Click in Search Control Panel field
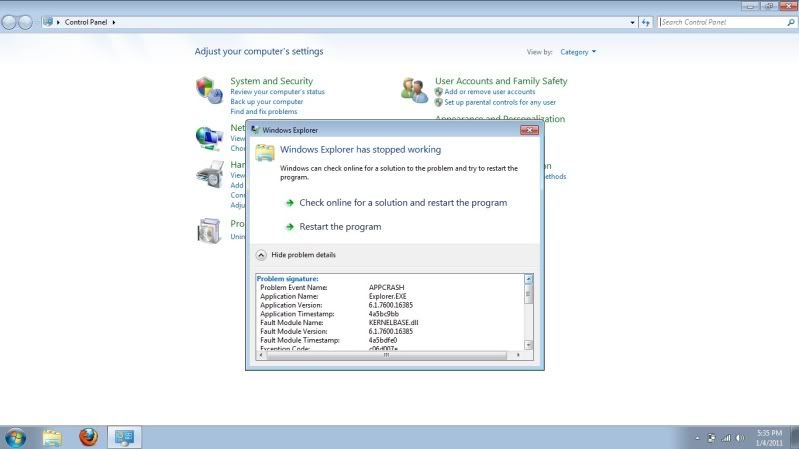Screen dimensions: 799x449 (x=722, y=22)
